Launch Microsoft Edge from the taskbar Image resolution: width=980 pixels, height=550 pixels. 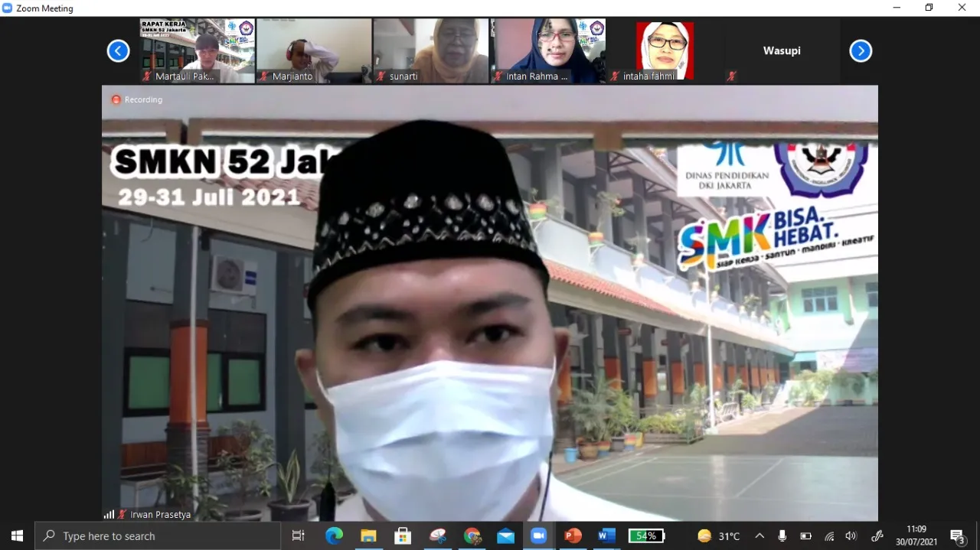(x=334, y=536)
